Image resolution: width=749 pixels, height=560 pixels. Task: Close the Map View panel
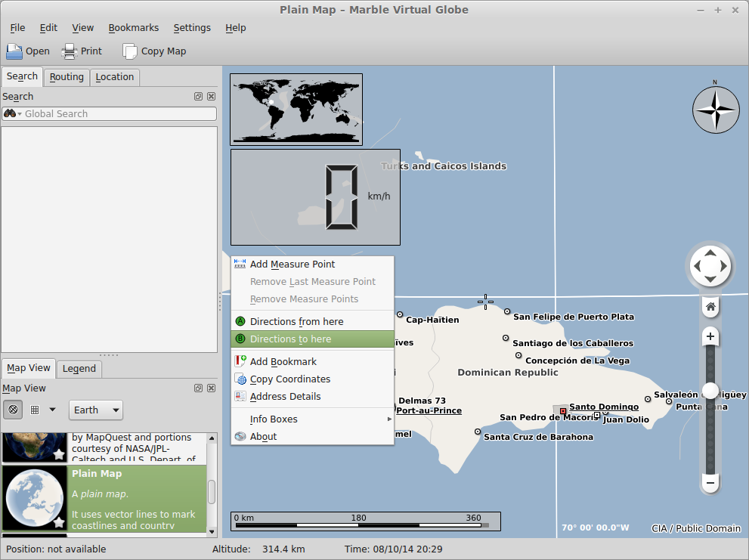[x=211, y=388]
